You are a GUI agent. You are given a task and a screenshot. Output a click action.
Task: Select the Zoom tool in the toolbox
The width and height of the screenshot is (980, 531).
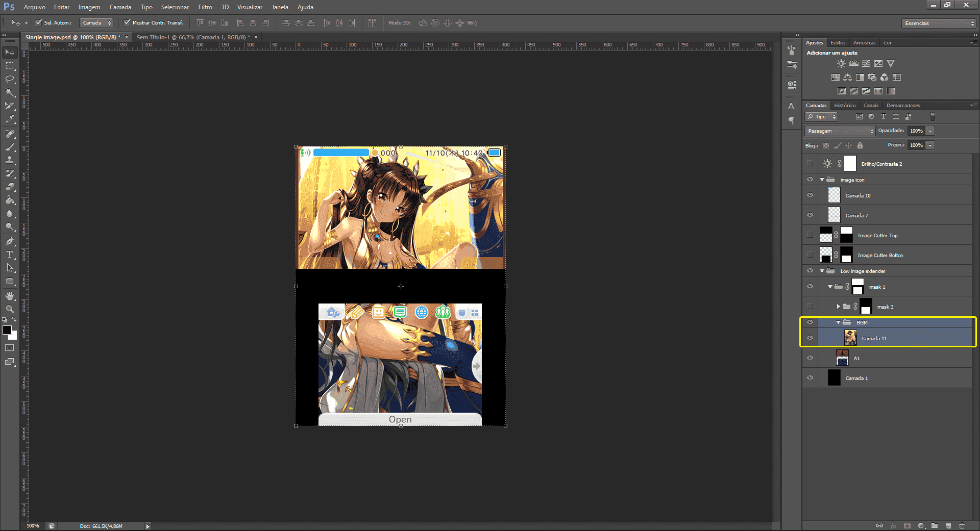click(10, 309)
